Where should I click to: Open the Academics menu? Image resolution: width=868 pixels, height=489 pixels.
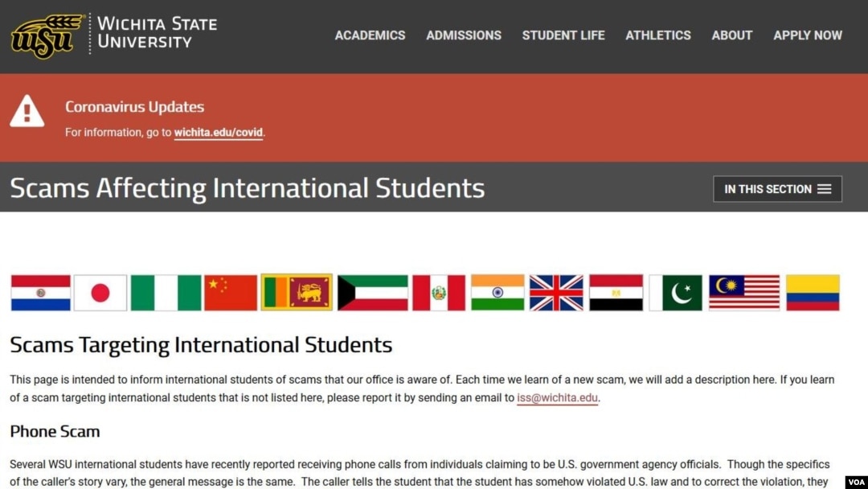point(370,35)
